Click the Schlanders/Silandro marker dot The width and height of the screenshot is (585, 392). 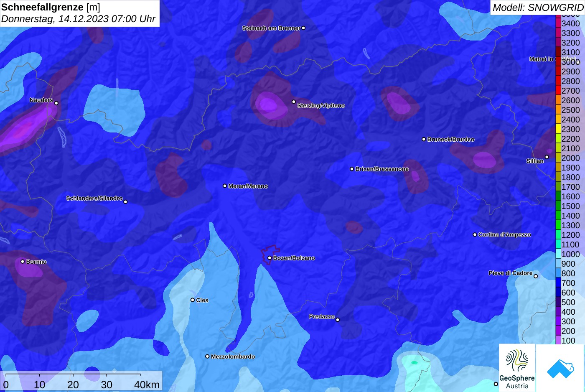(125, 201)
